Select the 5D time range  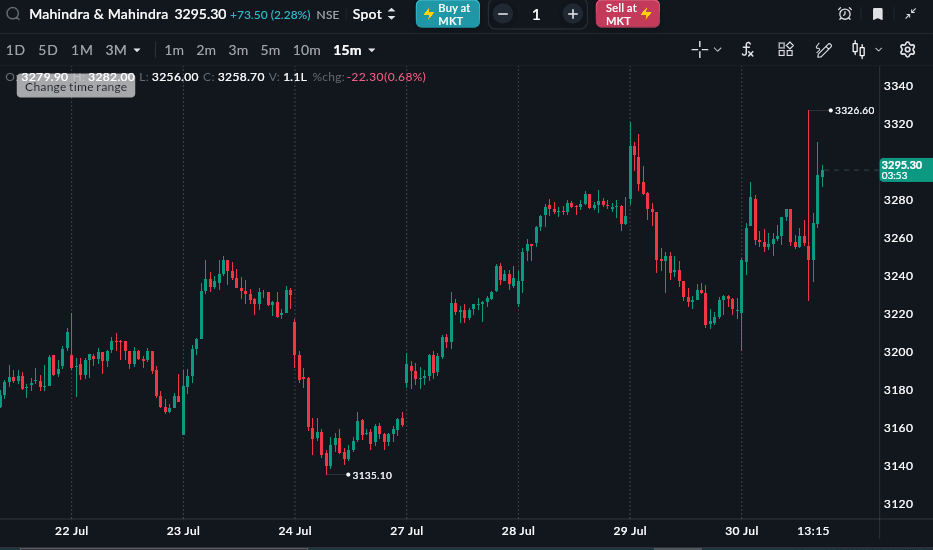point(48,50)
